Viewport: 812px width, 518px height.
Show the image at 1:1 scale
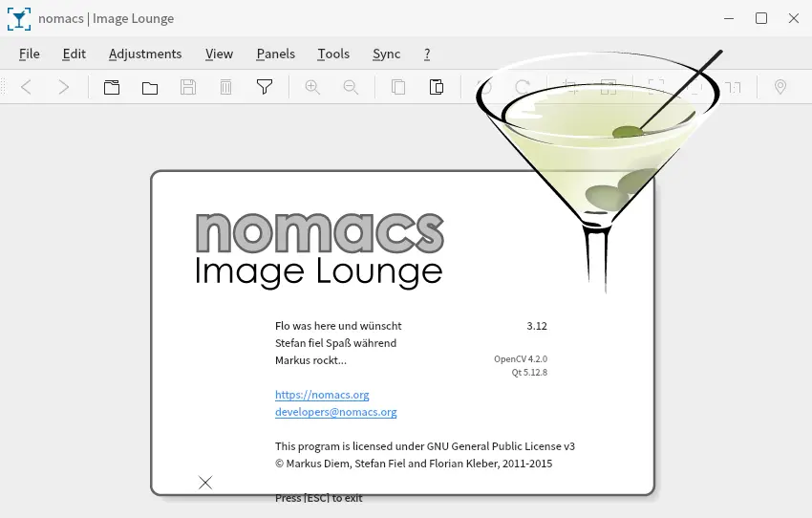[x=733, y=88]
